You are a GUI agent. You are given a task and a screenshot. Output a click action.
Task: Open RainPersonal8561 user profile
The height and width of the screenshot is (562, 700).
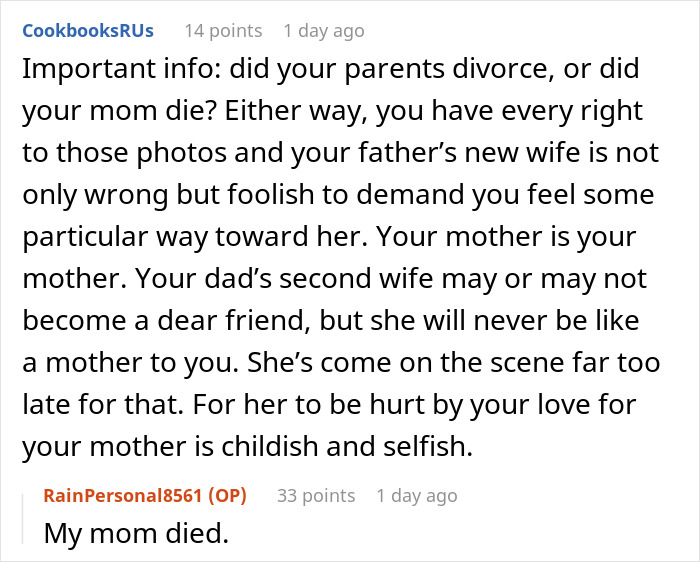[x=124, y=495]
